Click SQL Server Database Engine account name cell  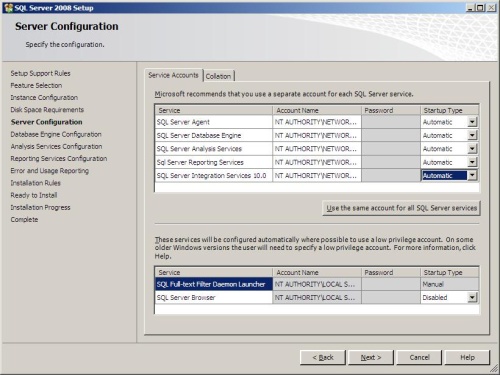coord(317,135)
